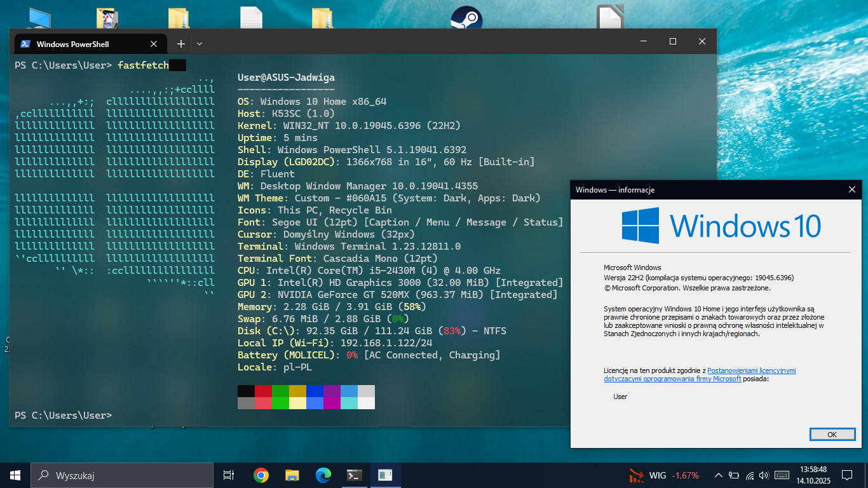Open the new tab profile dropdown
Viewport: 868px width, 488px height.
pyautogui.click(x=200, y=44)
